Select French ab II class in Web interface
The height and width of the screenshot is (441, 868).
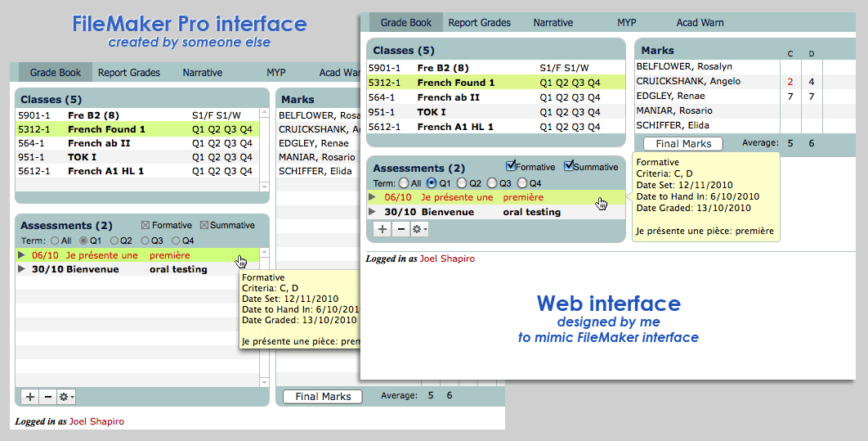[x=496, y=97]
